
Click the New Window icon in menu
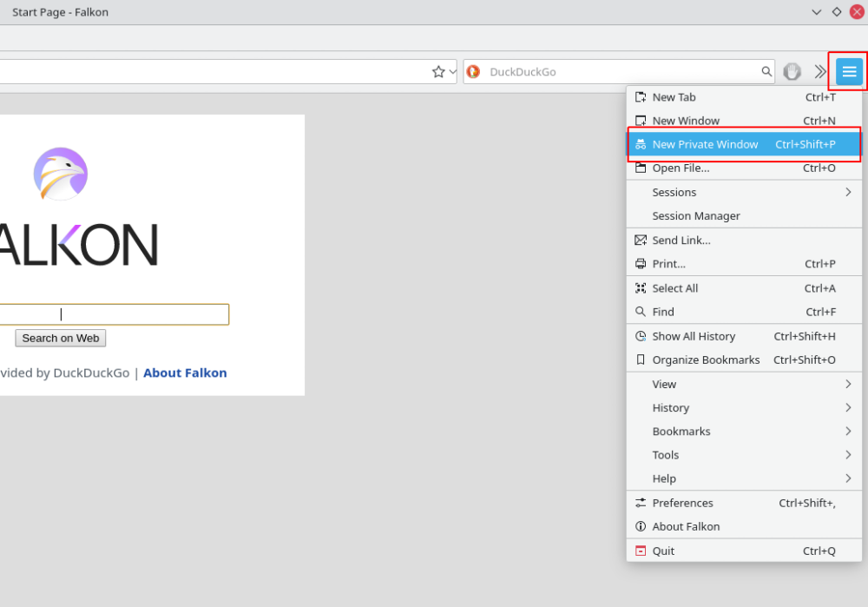click(x=641, y=121)
